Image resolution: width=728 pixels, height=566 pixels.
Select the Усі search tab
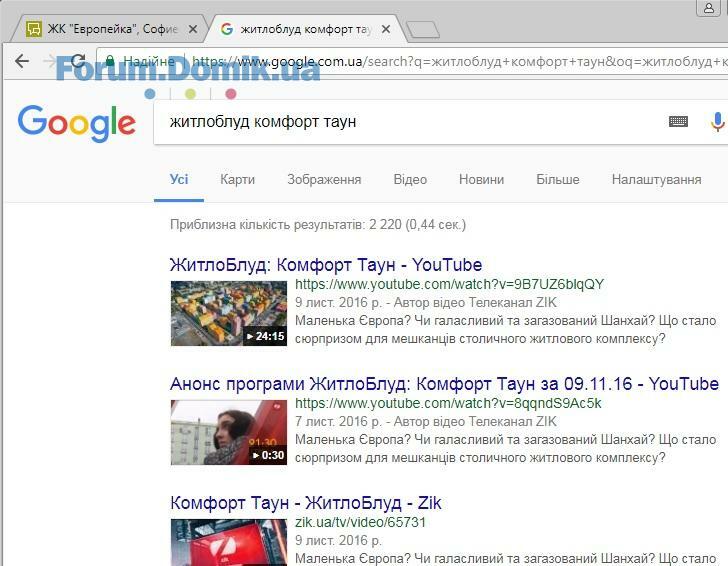point(179,180)
